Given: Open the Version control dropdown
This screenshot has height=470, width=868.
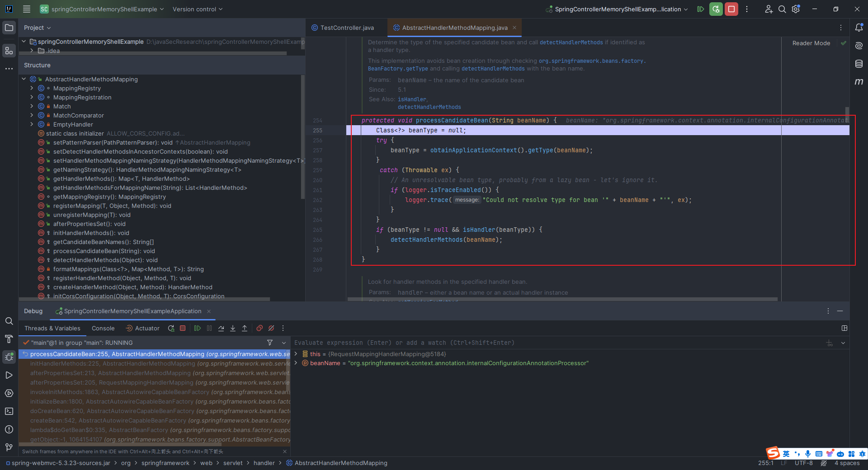Looking at the screenshot, I should 198,9.
